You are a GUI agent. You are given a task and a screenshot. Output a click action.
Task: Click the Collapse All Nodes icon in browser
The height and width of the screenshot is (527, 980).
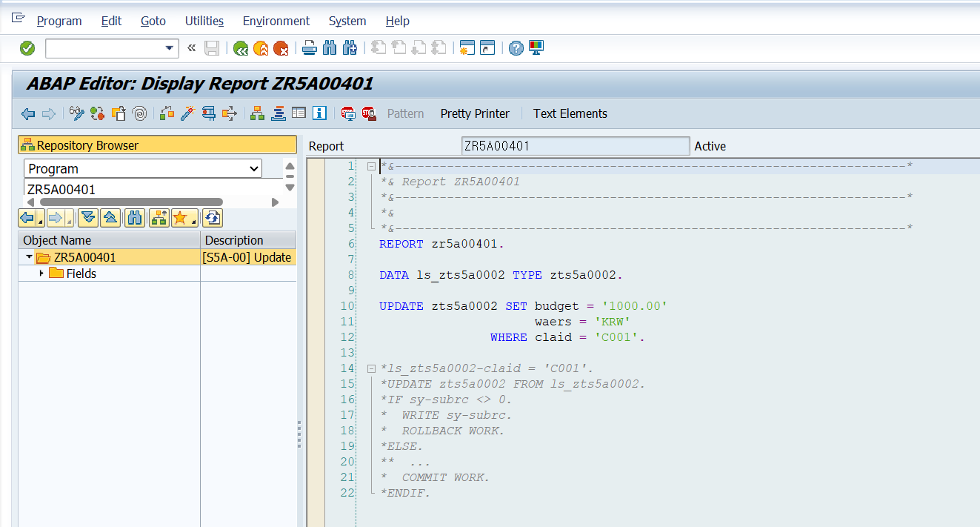(110, 218)
